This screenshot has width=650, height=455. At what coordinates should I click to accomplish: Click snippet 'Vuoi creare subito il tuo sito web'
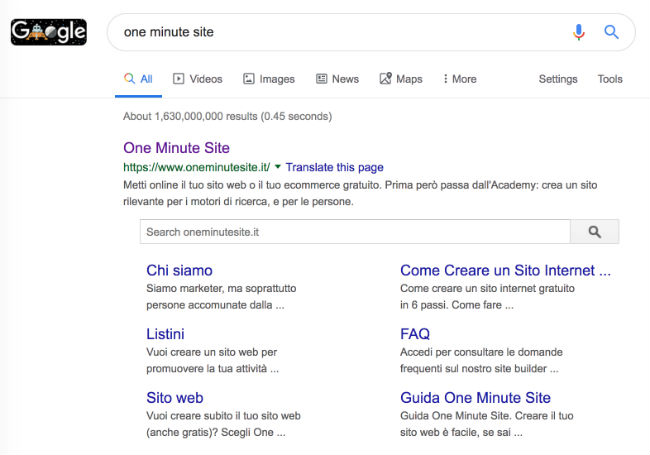coord(223,416)
